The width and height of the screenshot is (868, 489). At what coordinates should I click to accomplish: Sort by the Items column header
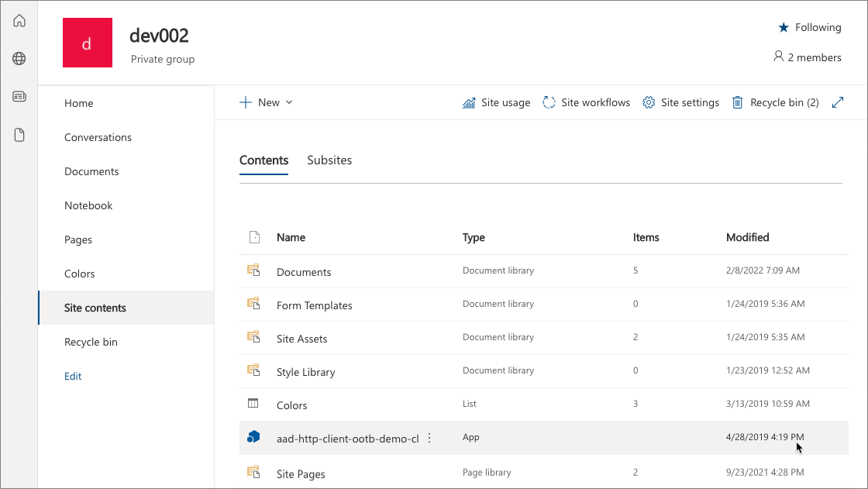[x=646, y=238]
